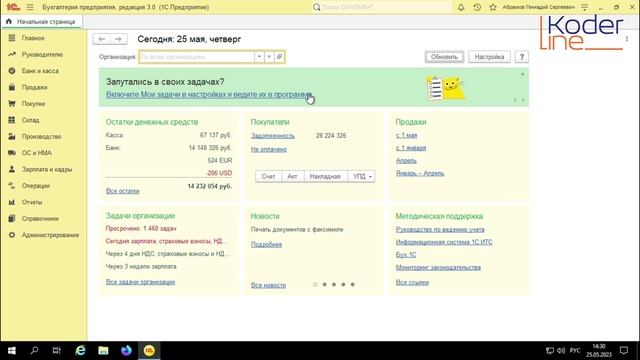Open sales report с 1 мая
The width and height of the screenshot is (640, 360).
coord(406,135)
